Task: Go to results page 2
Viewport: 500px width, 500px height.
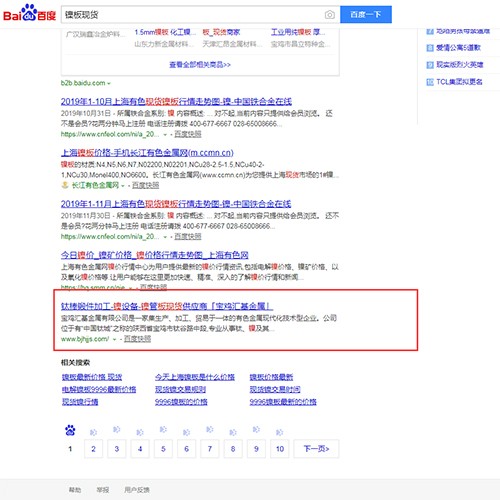Action: coord(93,449)
